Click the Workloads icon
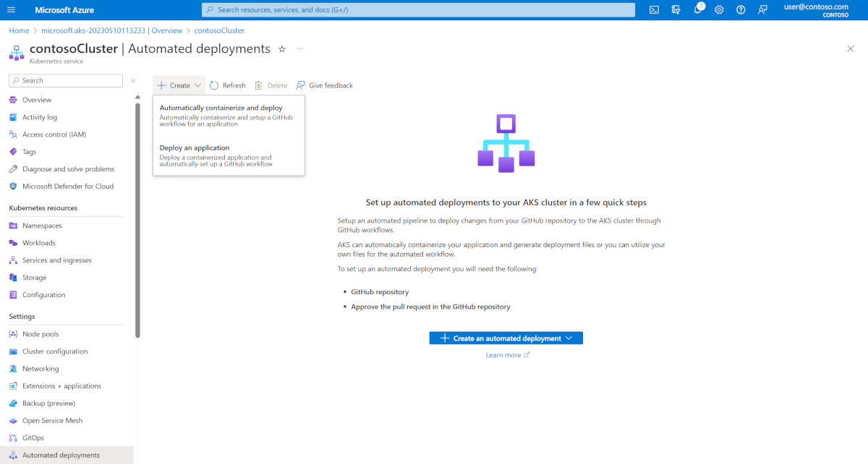Viewport: 868px width, 464px height. click(x=14, y=243)
